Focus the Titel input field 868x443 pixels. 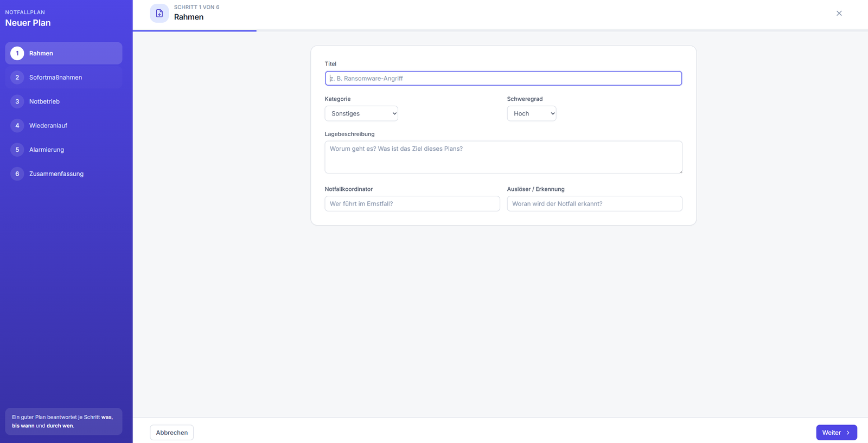[503, 78]
